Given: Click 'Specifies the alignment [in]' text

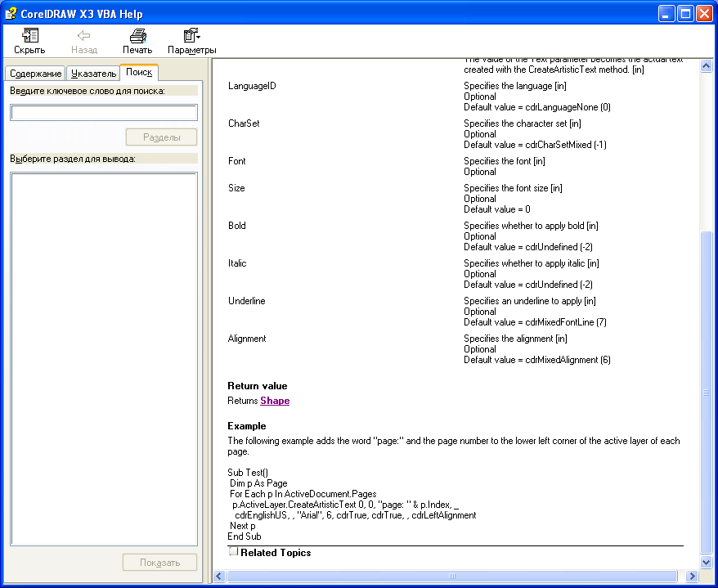Looking at the screenshot, I should click(516, 339).
